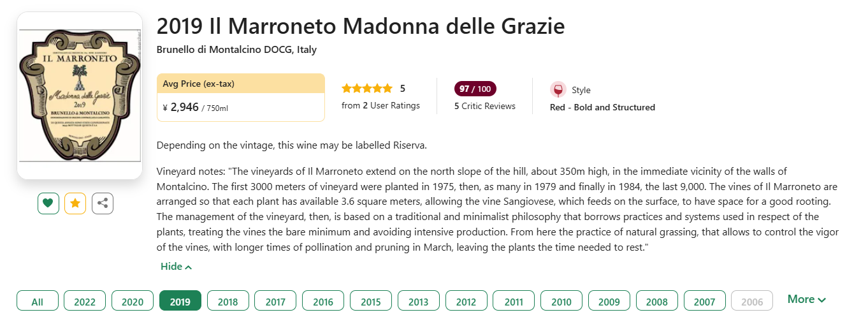Switch to the 2018 vintage tab
The width and height of the screenshot is (868, 317).
click(x=228, y=302)
